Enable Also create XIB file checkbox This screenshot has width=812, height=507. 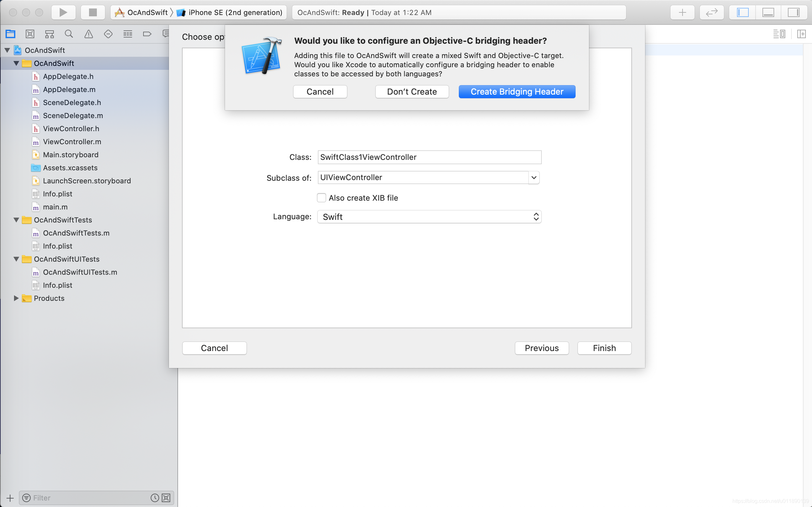click(322, 198)
